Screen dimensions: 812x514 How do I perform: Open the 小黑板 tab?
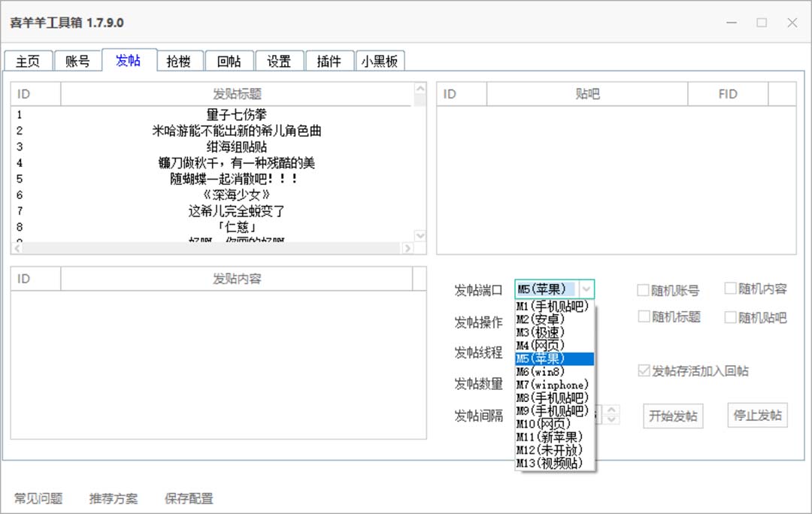pyautogui.click(x=380, y=62)
